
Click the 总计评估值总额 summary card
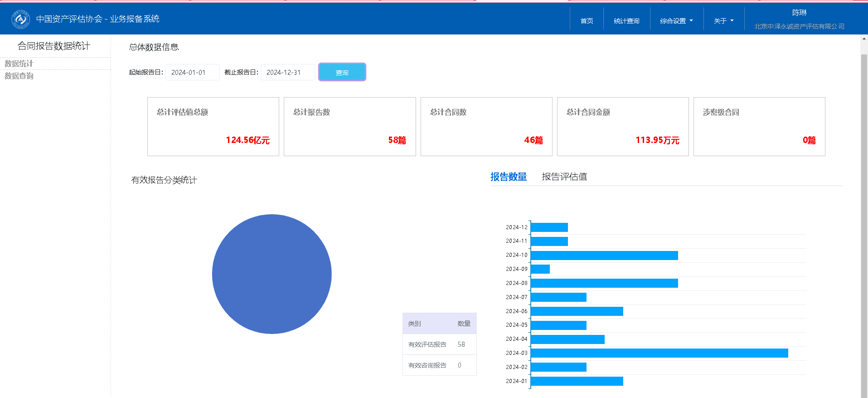213,127
